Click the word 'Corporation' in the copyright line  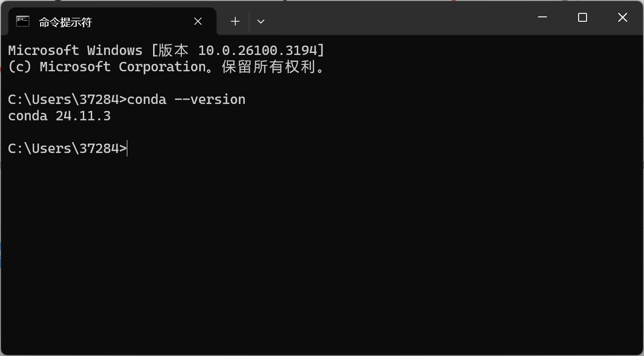click(x=162, y=67)
